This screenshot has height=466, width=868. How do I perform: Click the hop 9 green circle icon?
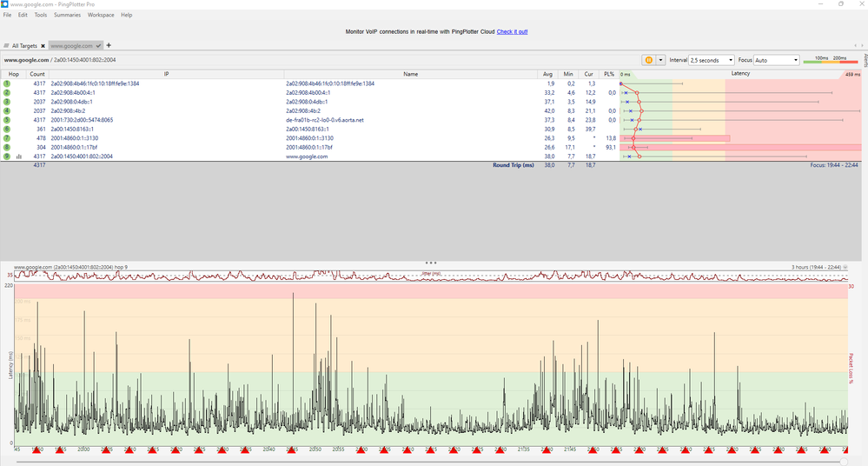7,156
